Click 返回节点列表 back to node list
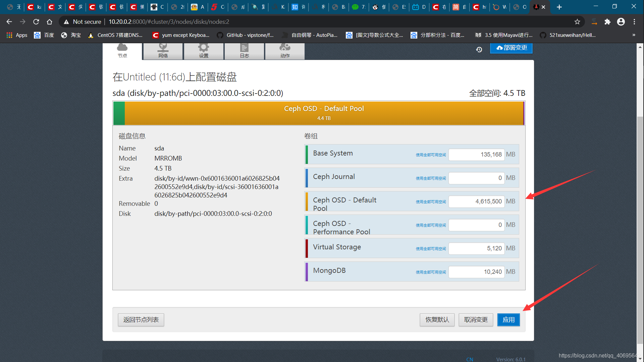644x362 pixels. pos(141,320)
